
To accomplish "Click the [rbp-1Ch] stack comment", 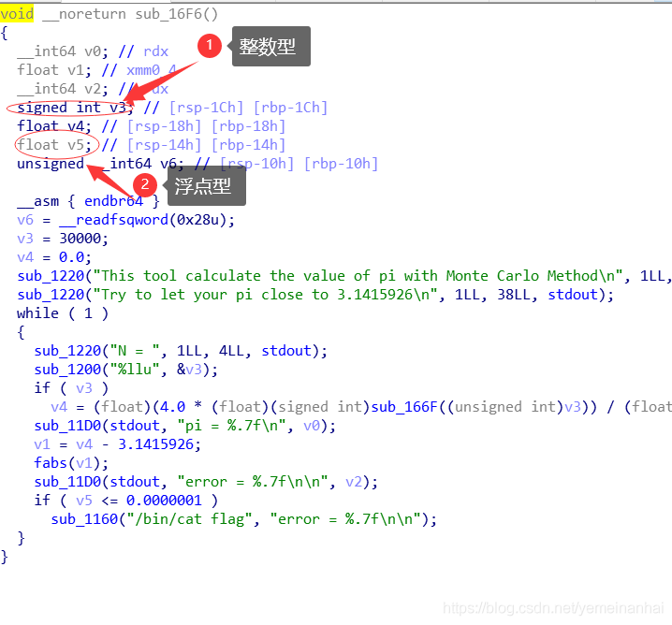I will pyautogui.click(x=290, y=108).
